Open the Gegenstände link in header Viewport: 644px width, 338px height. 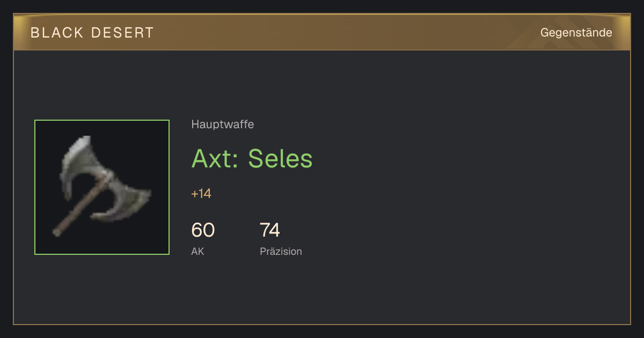coord(576,32)
